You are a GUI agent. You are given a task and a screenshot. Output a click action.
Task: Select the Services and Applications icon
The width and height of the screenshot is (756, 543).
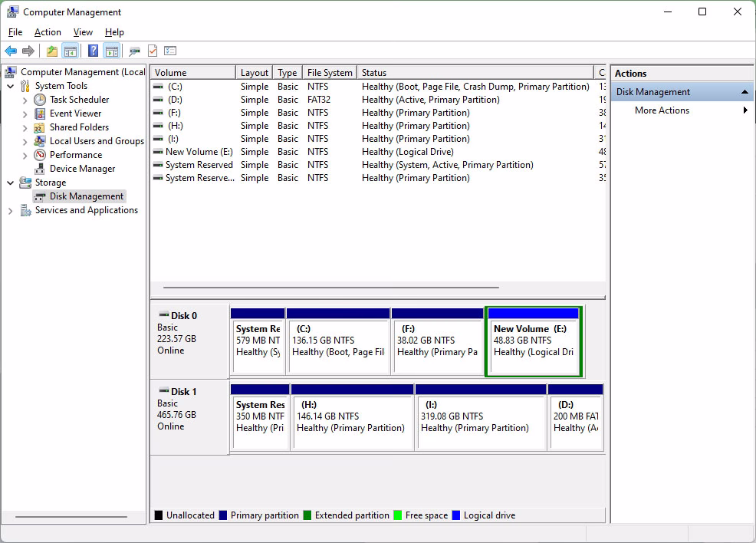(x=25, y=210)
